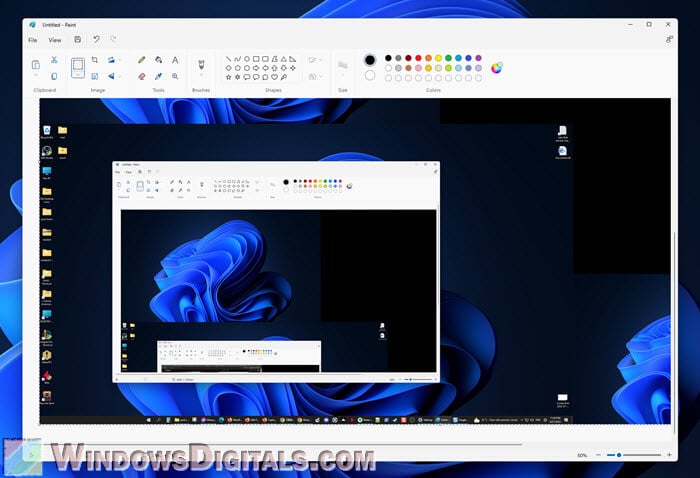Activate Color 1 black circle
The height and width of the screenshot is (478, 700).
370,60
